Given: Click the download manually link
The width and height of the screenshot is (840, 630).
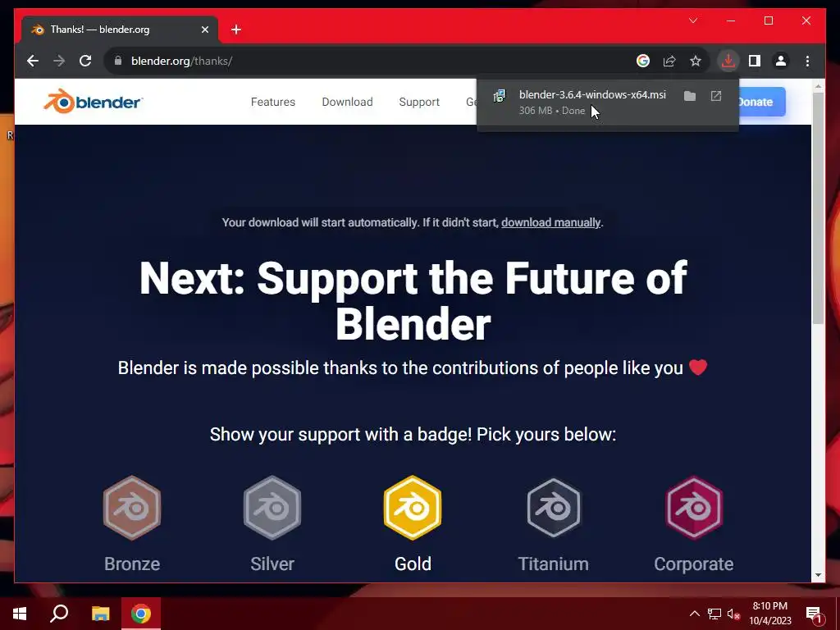Looking at the screenshot, I should 550,222.
